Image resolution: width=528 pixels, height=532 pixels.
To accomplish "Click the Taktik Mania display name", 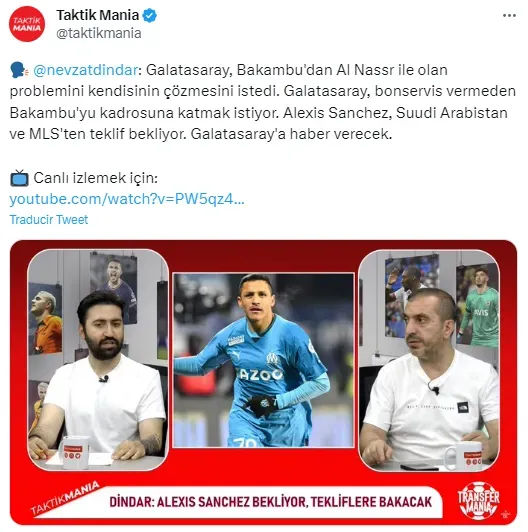I will point(98,15).
